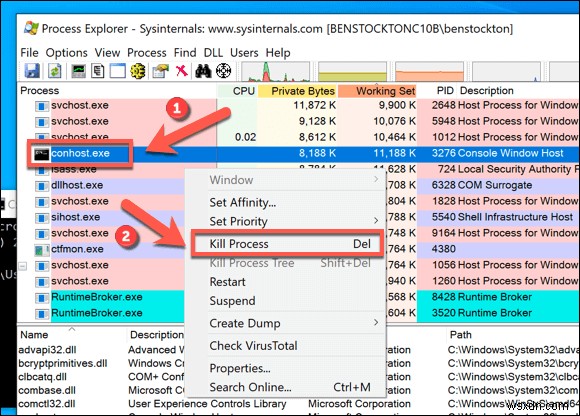The width and height of the screenshot is (580, 416).
Task: Click the binoculars Find Handle or DLL icon
Action: coord(203,70)
